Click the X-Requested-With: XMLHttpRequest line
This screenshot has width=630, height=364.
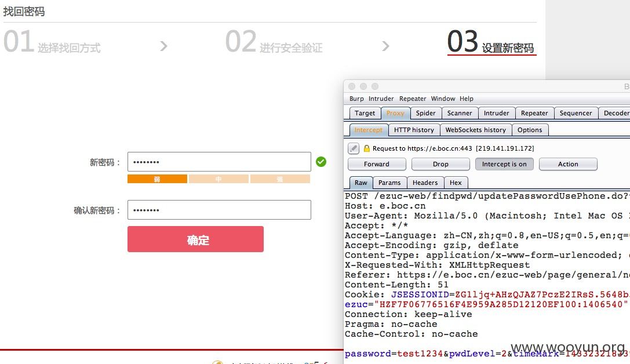437,265
